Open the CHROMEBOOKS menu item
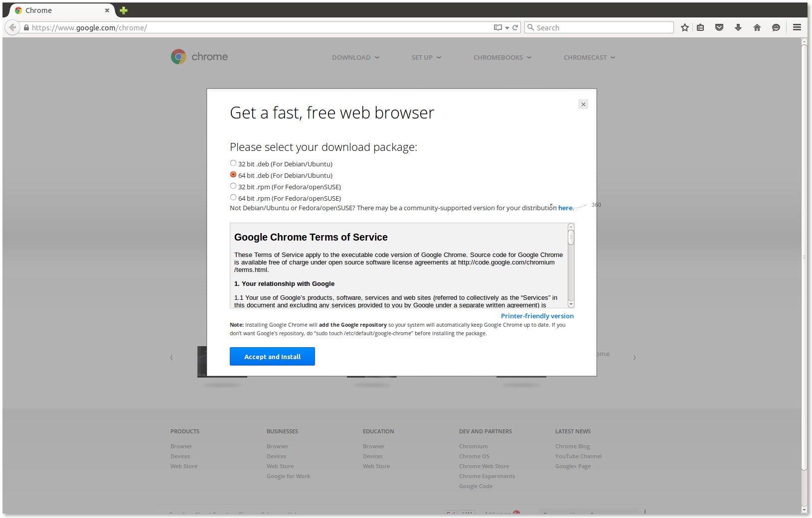The width and height of the screenshot is (812, 518). coord(501,57)
